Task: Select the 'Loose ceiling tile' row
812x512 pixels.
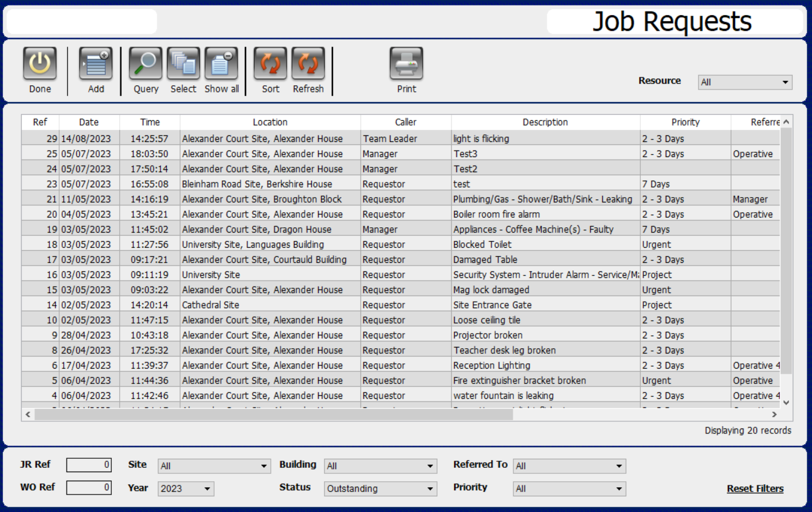Action: 401,320
